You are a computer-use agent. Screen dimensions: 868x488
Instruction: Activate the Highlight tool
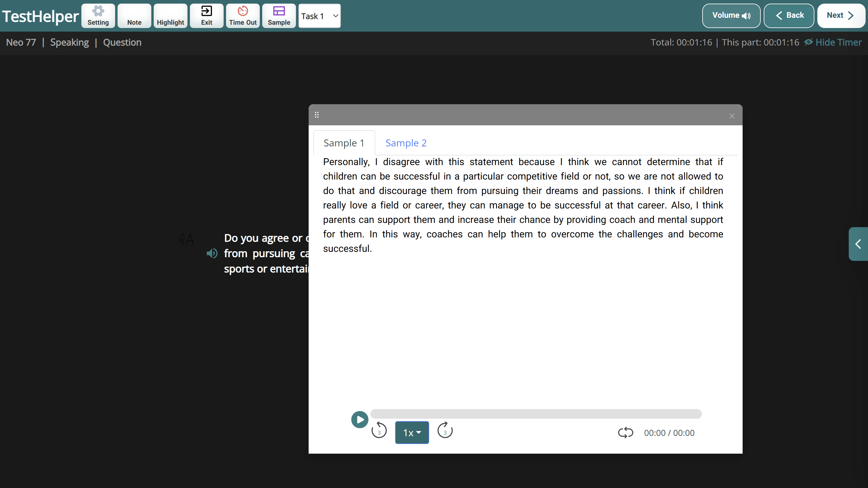click(170, 15)
